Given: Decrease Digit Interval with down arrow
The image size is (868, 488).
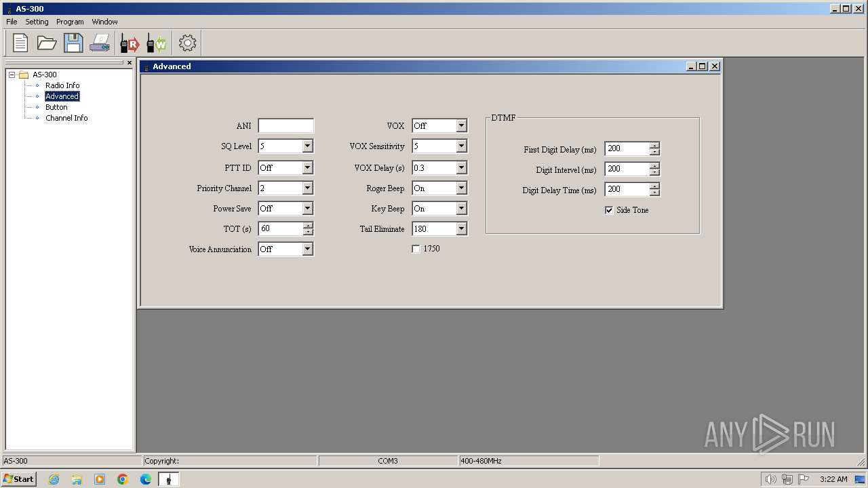Looking at the screenshot, I should (654, 172).
